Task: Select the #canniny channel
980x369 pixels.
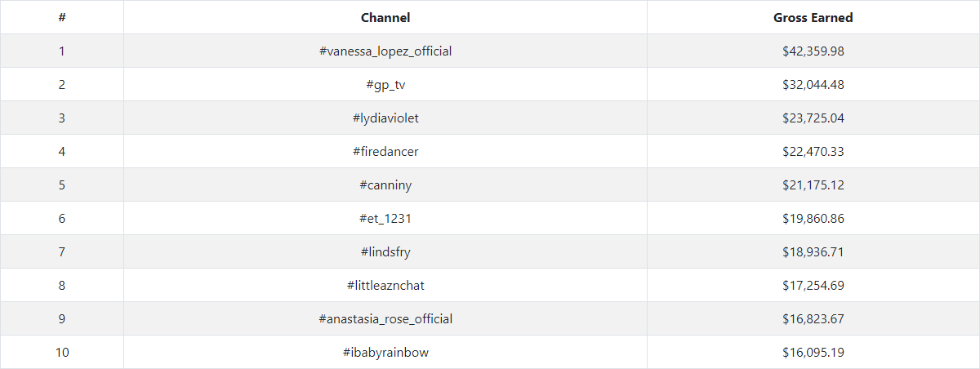Action: pyautogui.click(x=385, y=185)
